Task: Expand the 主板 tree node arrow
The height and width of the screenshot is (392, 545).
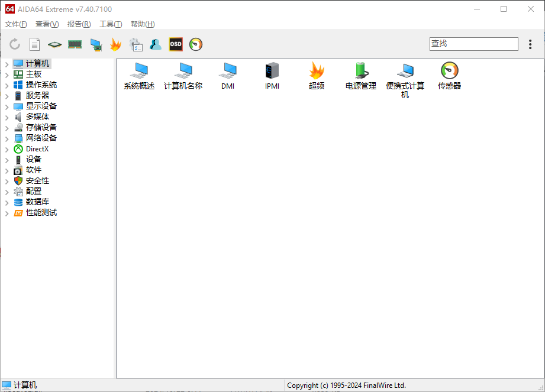Action: [x=7, y=74]
